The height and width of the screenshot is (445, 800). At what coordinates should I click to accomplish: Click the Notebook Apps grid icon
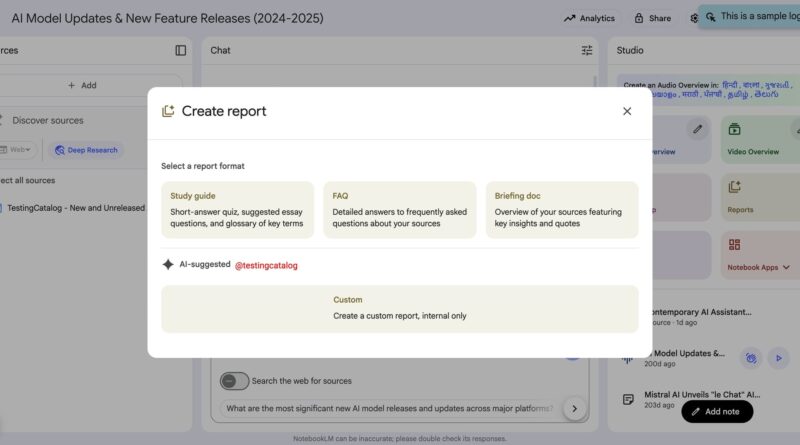click(x=734, y=244)
